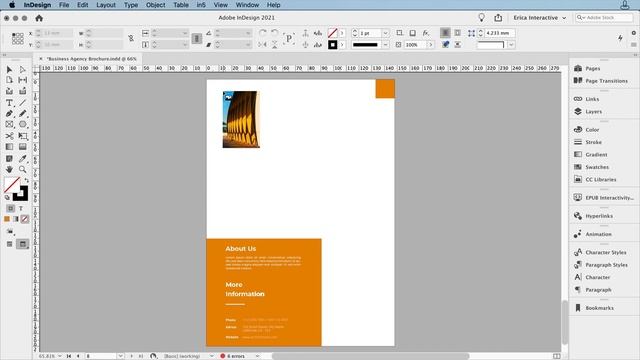
Task: Select the Rectangle Frame tool
Action: click(x=9, y=124)
